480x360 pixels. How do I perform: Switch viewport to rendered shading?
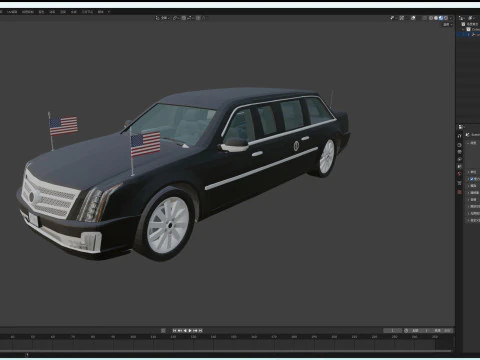[446, 18]
